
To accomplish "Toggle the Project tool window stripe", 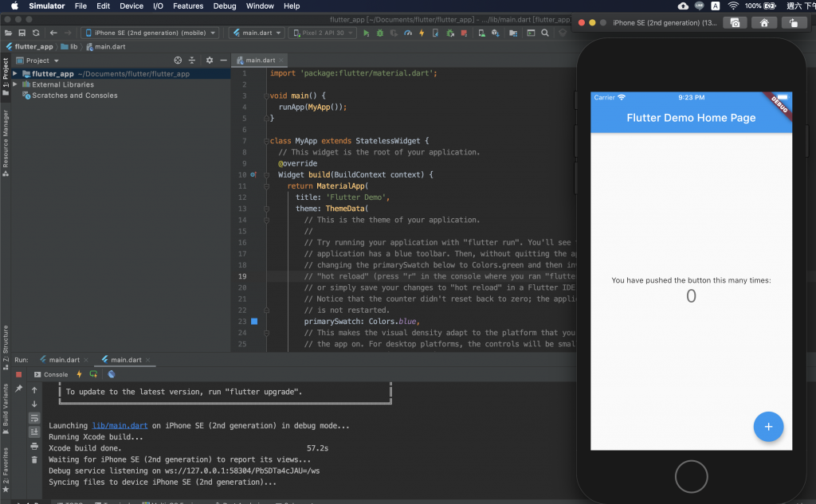I will (6, 76).
